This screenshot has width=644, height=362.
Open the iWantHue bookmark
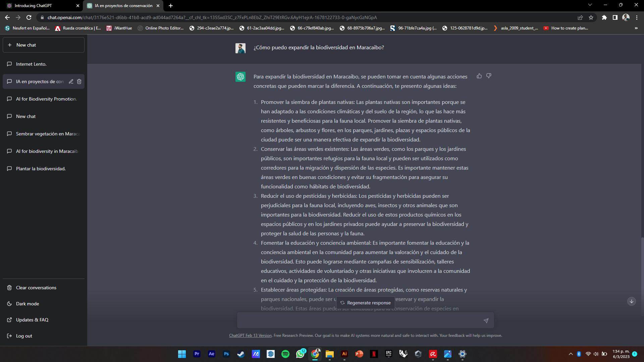(x=119, y=28)
